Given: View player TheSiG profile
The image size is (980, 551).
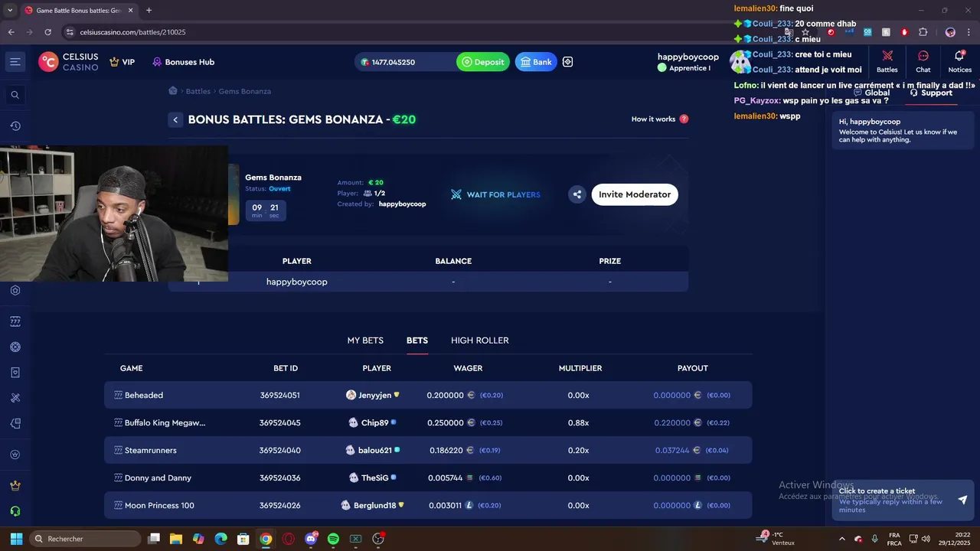Looking at the screenshot, I should (x=373, y=478).
